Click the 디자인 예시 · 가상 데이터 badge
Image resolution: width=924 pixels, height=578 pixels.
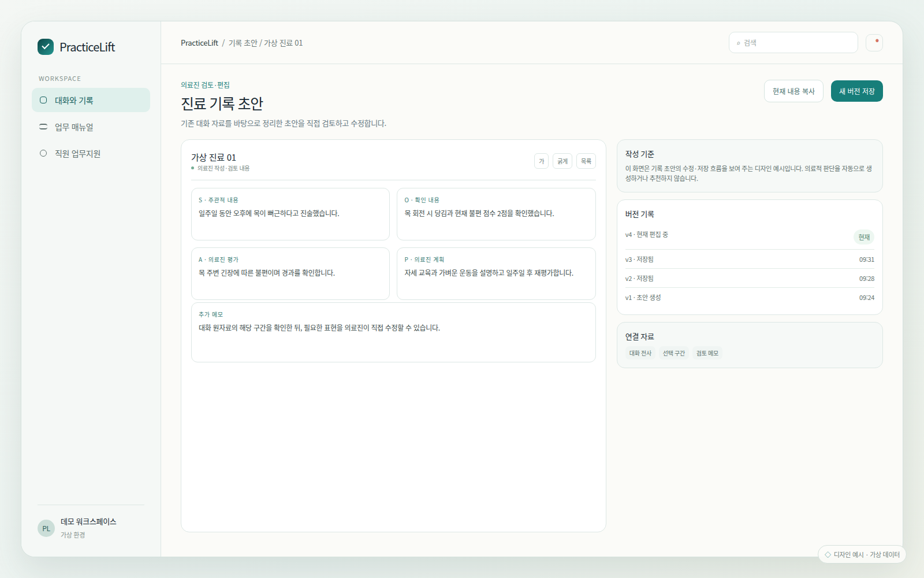click(862, 554)
